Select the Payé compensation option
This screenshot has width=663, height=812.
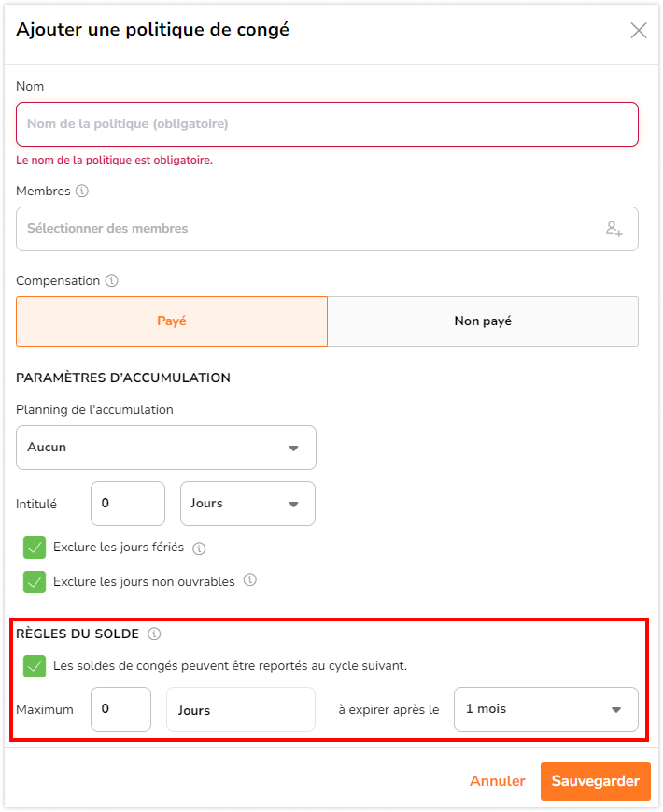coord(172,321)
